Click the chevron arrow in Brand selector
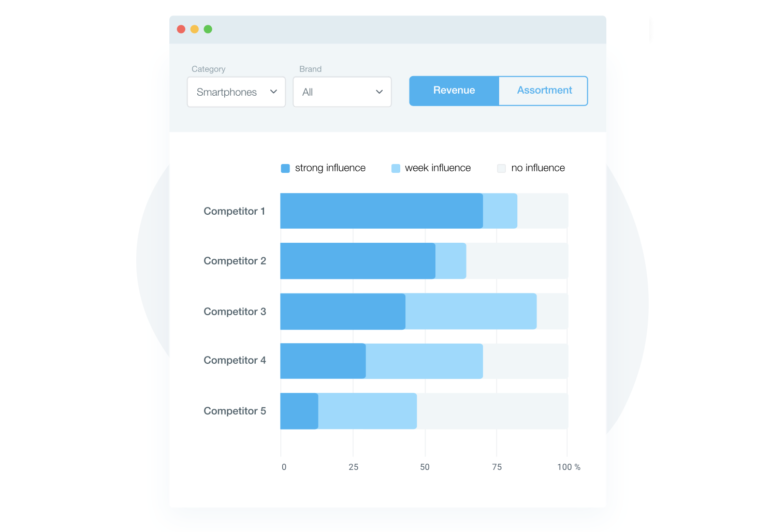Image resolution: width=757 pixels, height=532 pixels. pyautogui.click(x=380, y=92)
